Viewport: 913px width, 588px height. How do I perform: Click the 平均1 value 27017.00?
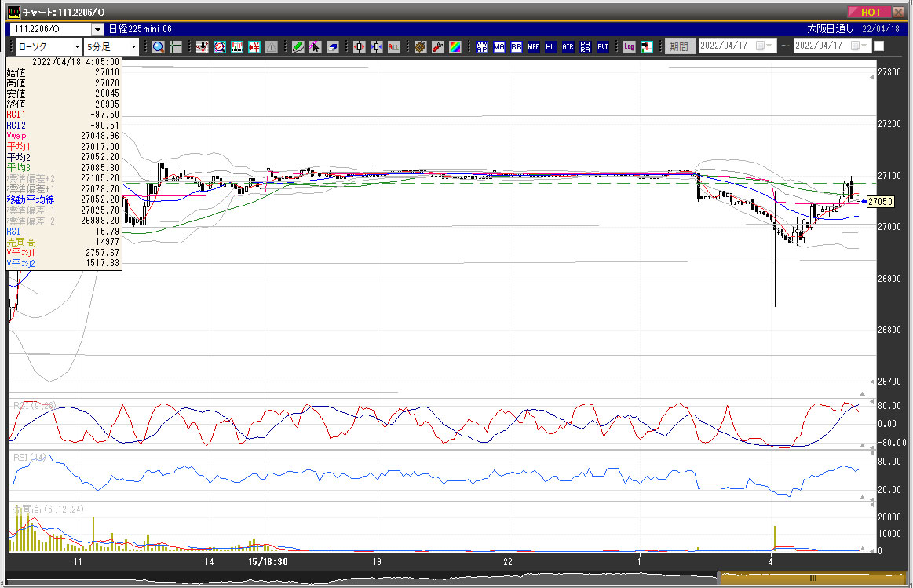pyautogui.click(x=100, y=147)
